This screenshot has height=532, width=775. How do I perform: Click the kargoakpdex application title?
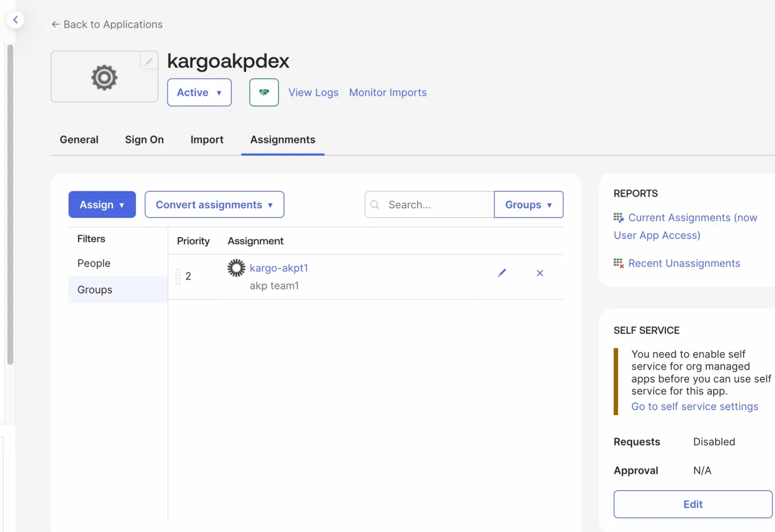point(228,61)
